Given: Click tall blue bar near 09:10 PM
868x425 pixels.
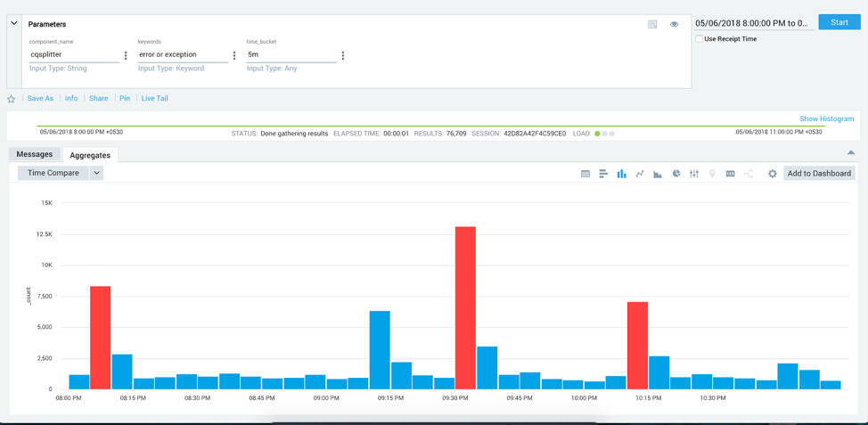Looking at the screenshot, I should (380, 350).
